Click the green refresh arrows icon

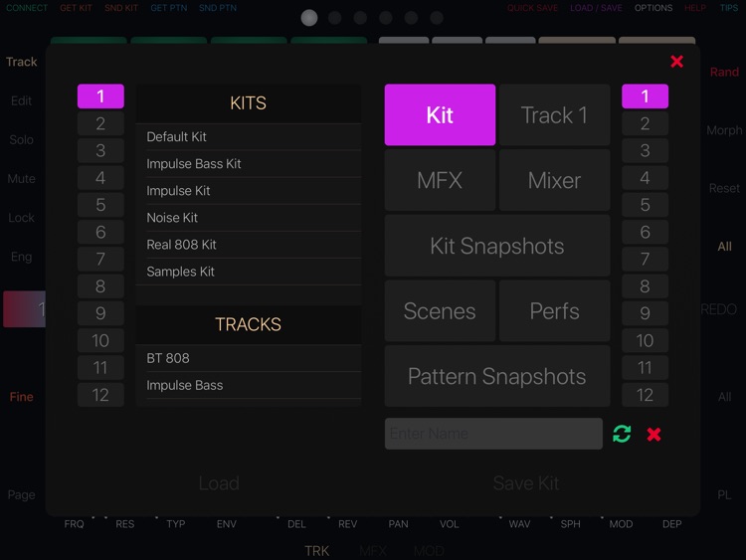tap(622, 434)
